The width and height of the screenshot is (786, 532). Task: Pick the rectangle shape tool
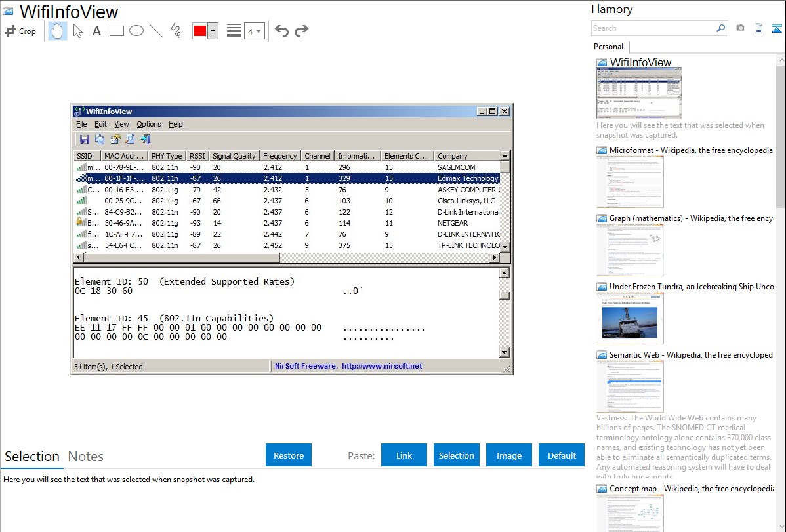[x=117, y=31]
